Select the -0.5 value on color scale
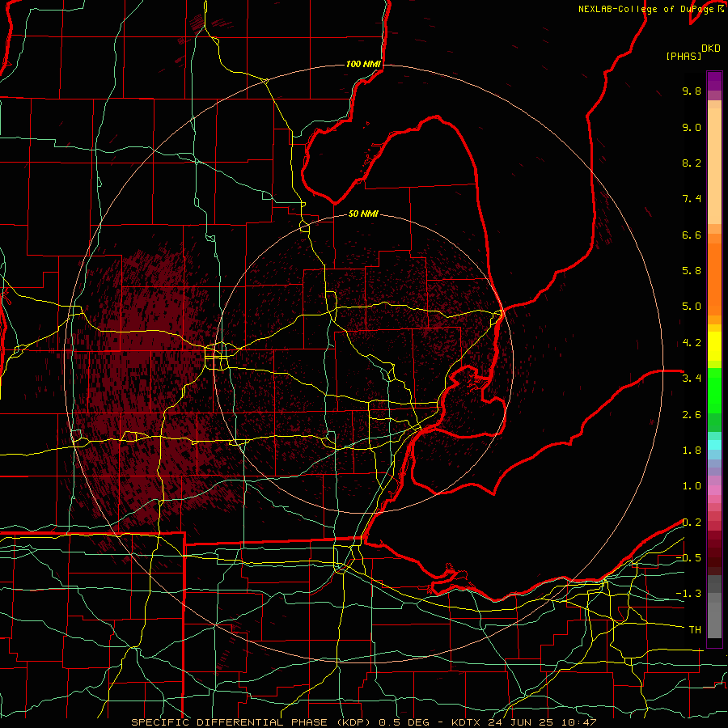The width and height of the screenshot is (728, 728). coord(688,558)
